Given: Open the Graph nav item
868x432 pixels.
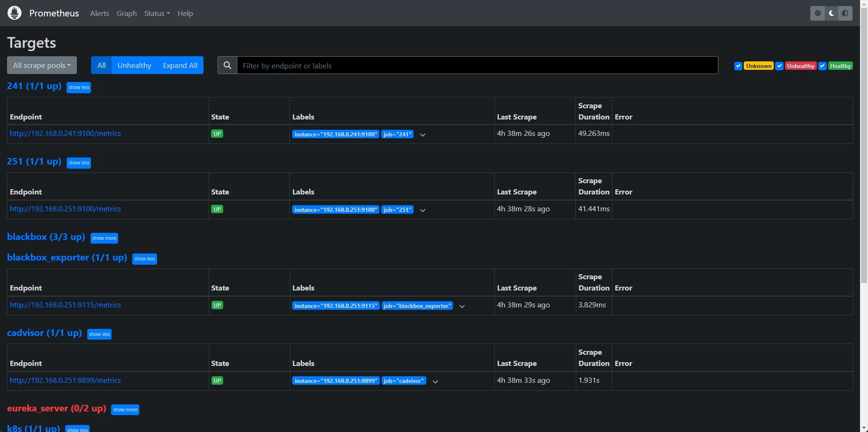Looking at the screenshot, I should (127, 13).
